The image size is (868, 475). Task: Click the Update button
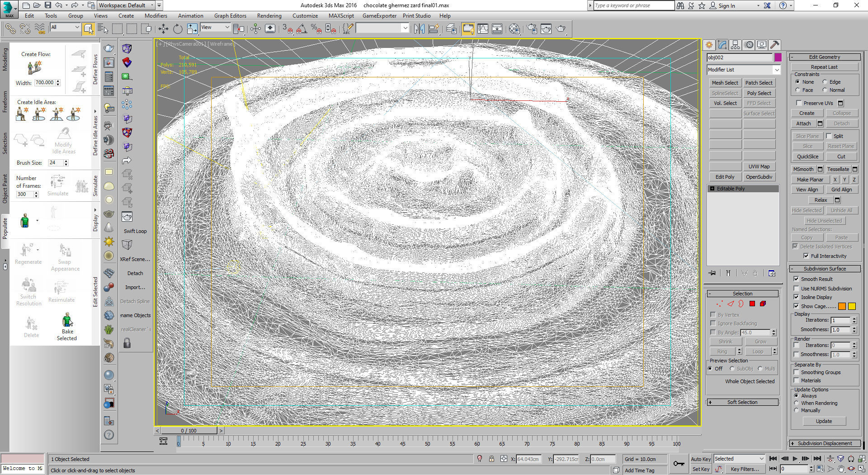824,421
